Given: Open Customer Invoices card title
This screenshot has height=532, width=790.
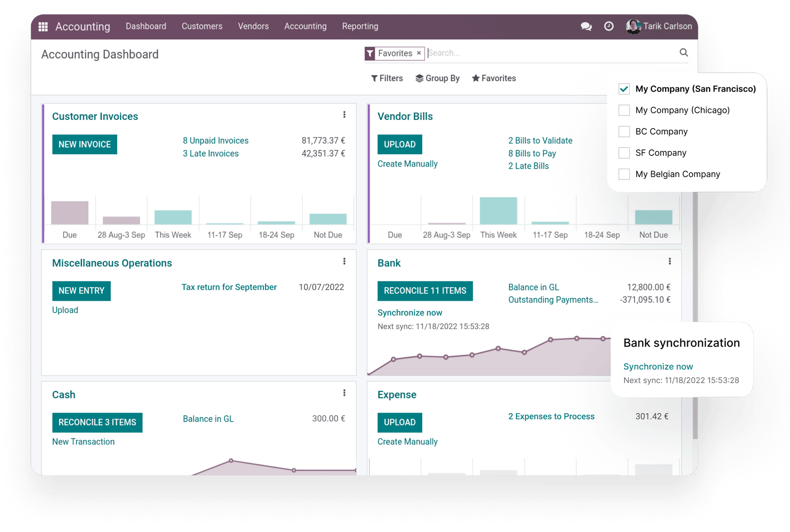Looking at the screenshot, I should click(95, 116).
